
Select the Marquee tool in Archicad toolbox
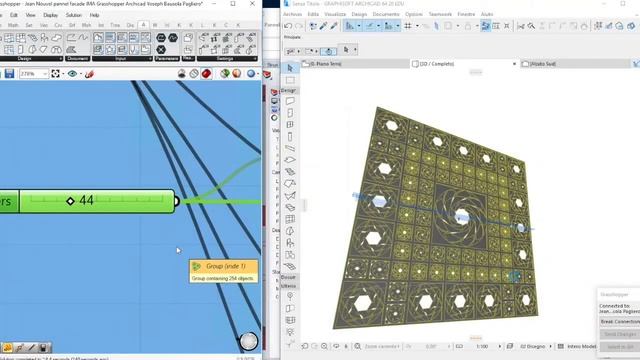[x=290, y=80]
